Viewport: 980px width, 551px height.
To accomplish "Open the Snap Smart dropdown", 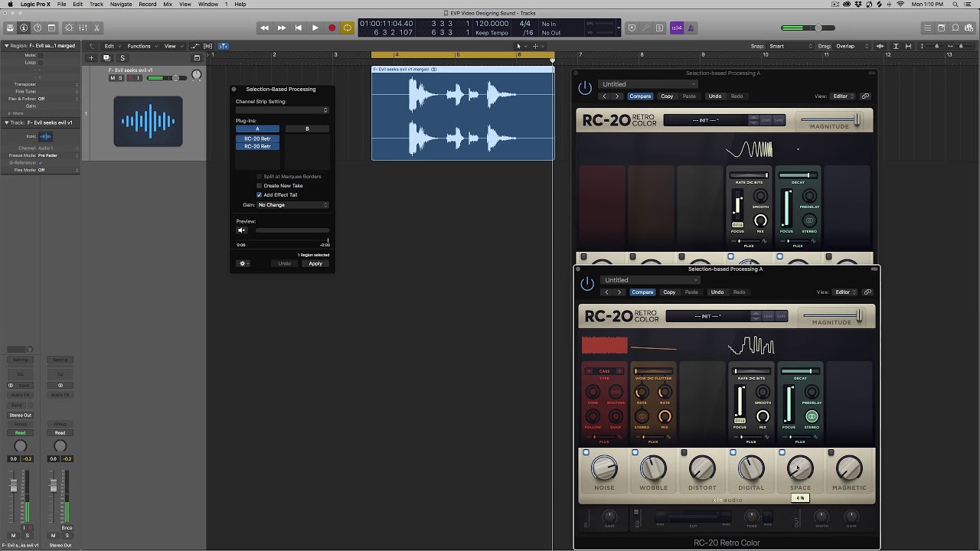I will click(789, 46).
